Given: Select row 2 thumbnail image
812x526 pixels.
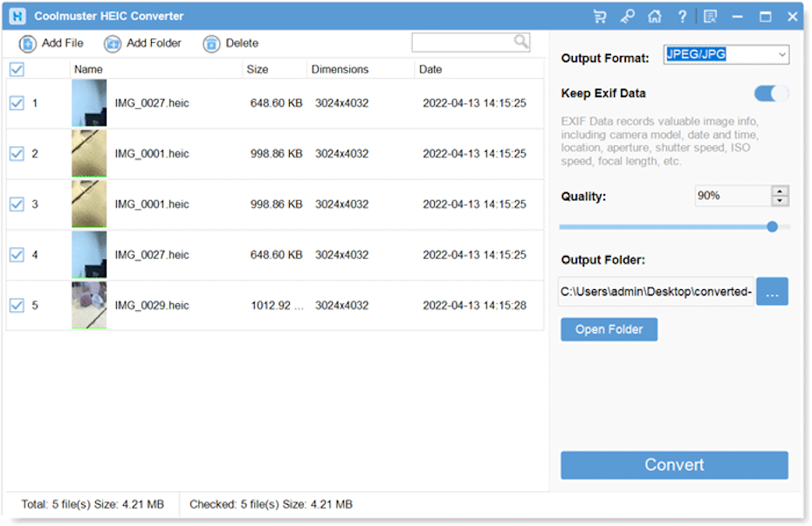Looking at the screenshot, I should pos(89,154).
